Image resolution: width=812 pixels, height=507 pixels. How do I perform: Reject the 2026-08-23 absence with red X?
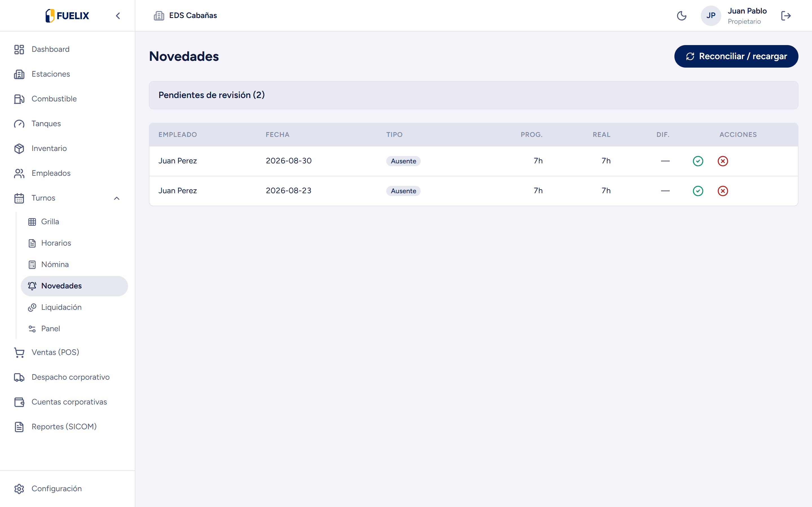point(723,191)
